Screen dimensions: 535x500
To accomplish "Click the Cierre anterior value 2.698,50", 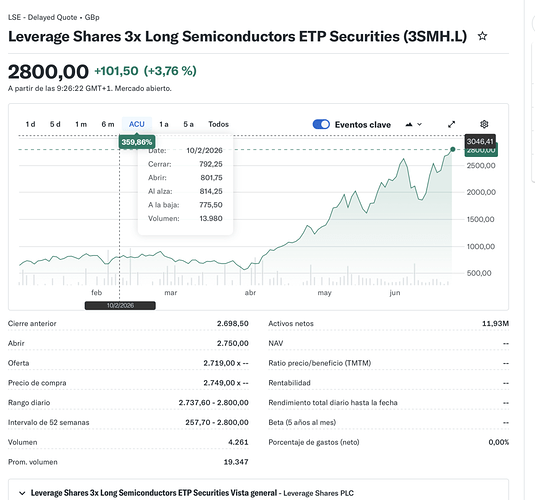I will [233, 324].
